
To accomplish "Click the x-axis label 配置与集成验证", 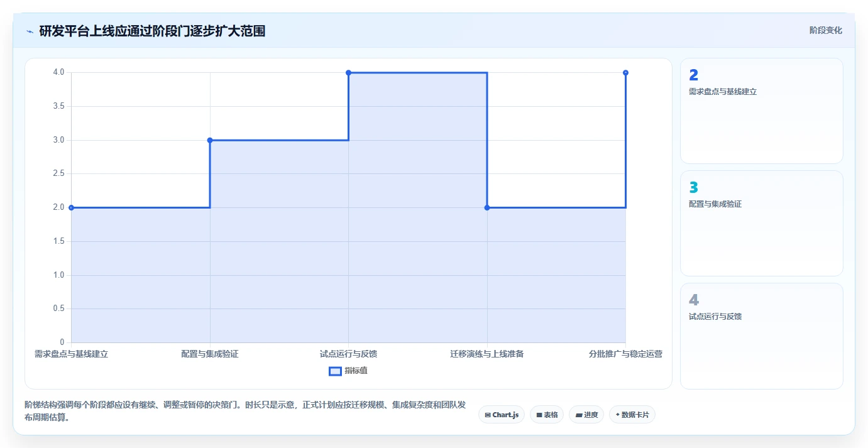I will click(x=210, y=354).
